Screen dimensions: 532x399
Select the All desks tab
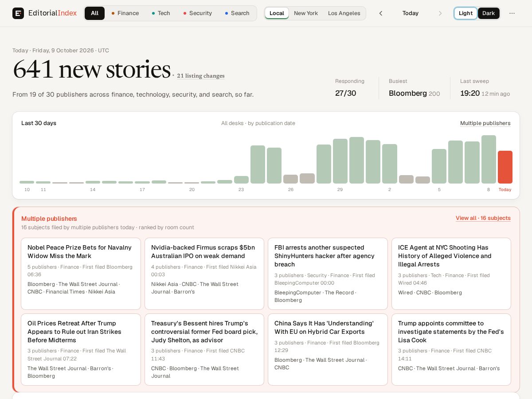click(94, 13)
